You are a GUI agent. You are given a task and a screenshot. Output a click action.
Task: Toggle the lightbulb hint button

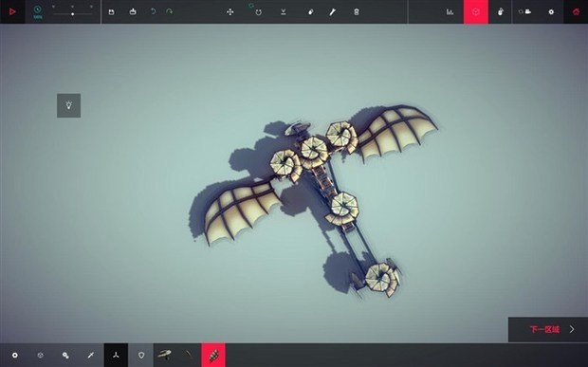tap(68, 105)
